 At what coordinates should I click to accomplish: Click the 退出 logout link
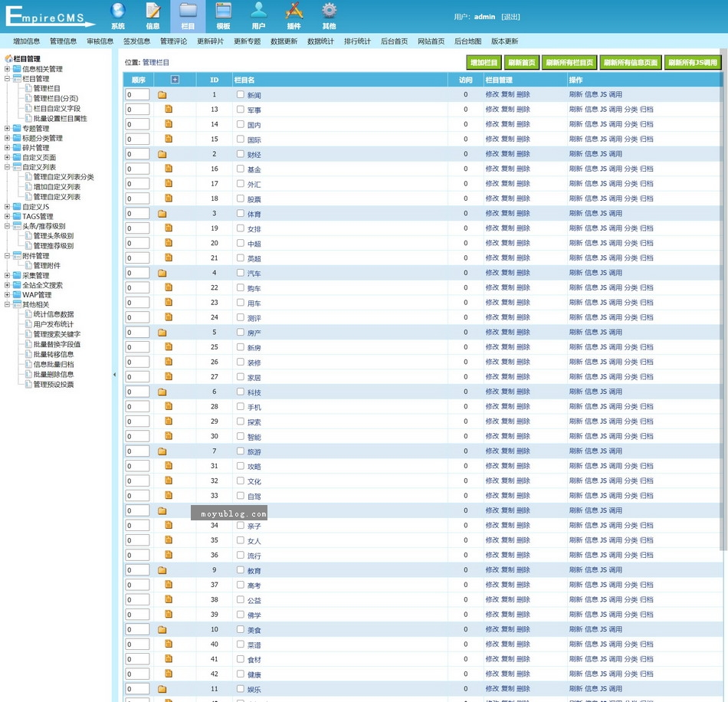coord(510,17)
